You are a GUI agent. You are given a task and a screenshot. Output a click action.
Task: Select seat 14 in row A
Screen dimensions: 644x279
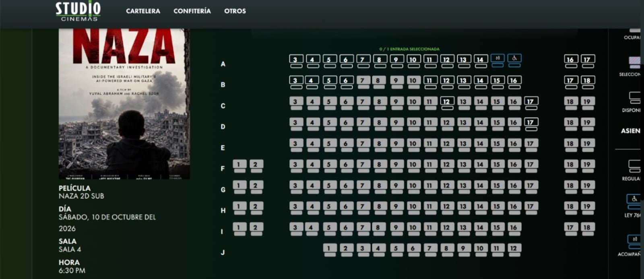[x=481, y=61]
